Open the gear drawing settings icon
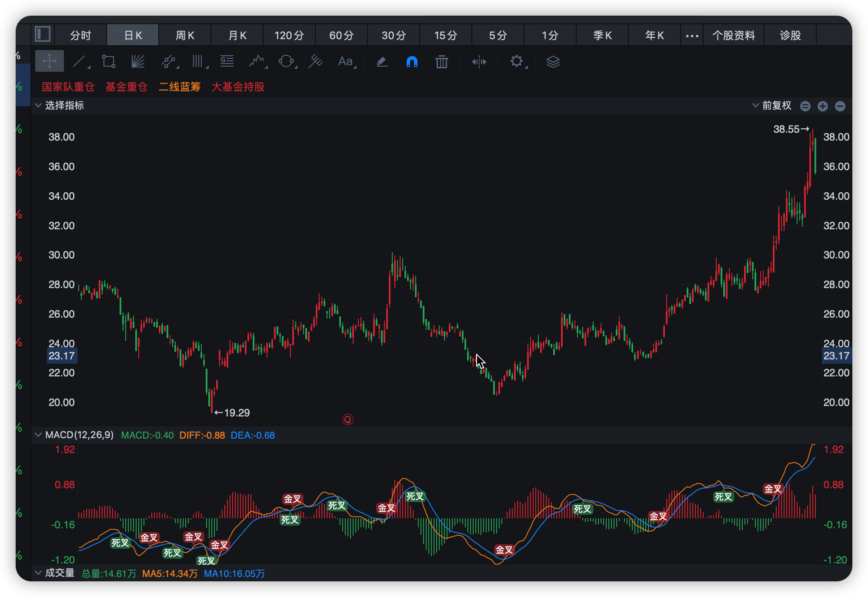 click(x=517, y=61)
